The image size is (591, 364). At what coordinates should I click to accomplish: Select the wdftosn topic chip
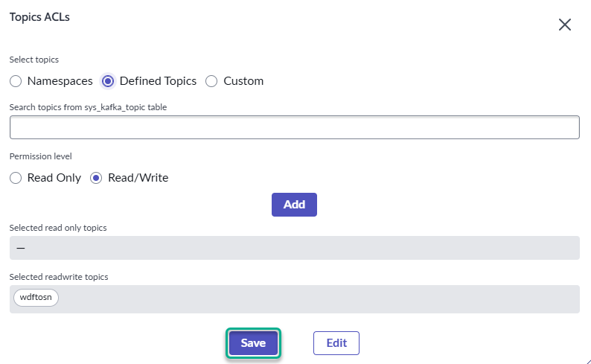point(36,298)
